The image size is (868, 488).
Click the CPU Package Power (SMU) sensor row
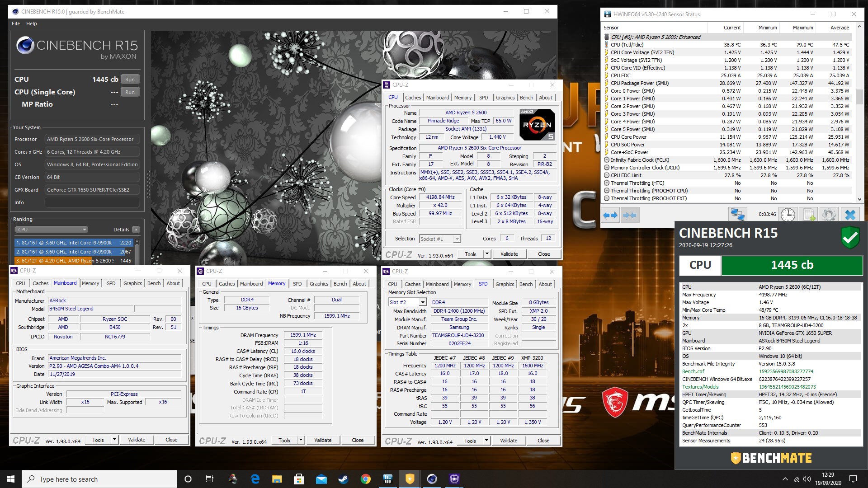point(727,83)
